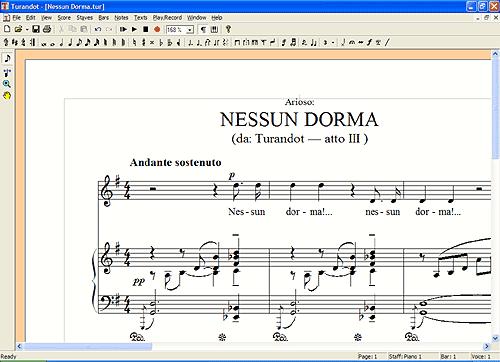Toggle the paragraph mark display icon
Image resolution: width=500 pixels, height=362 pixels.
[x=203, y=29]
